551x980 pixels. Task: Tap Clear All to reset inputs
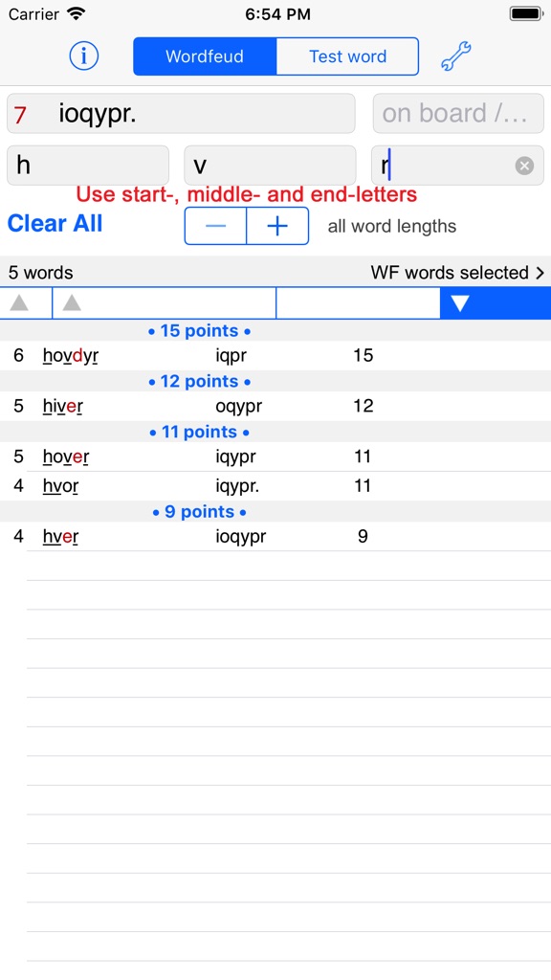click(55, 223)
